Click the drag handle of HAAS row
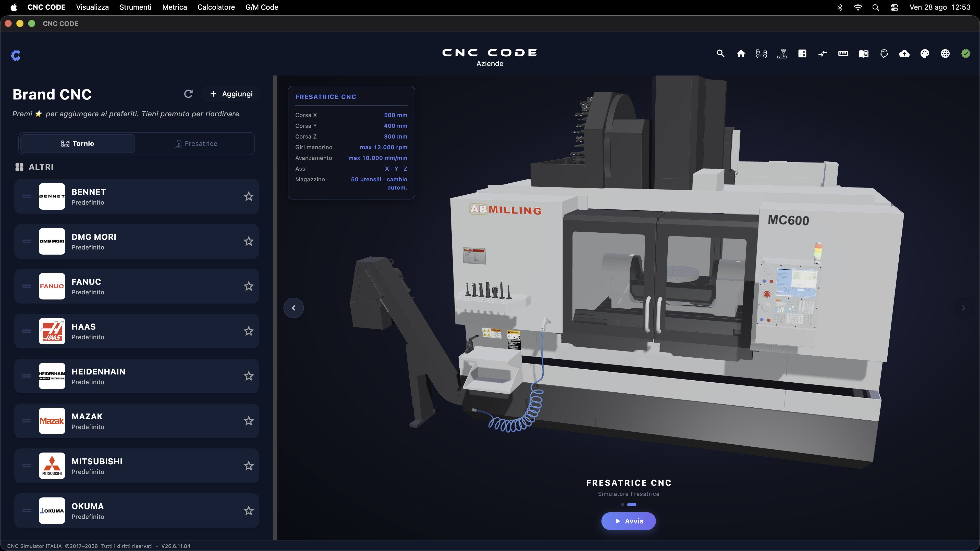This screenshot has width=980, height=551. [26, 331]
